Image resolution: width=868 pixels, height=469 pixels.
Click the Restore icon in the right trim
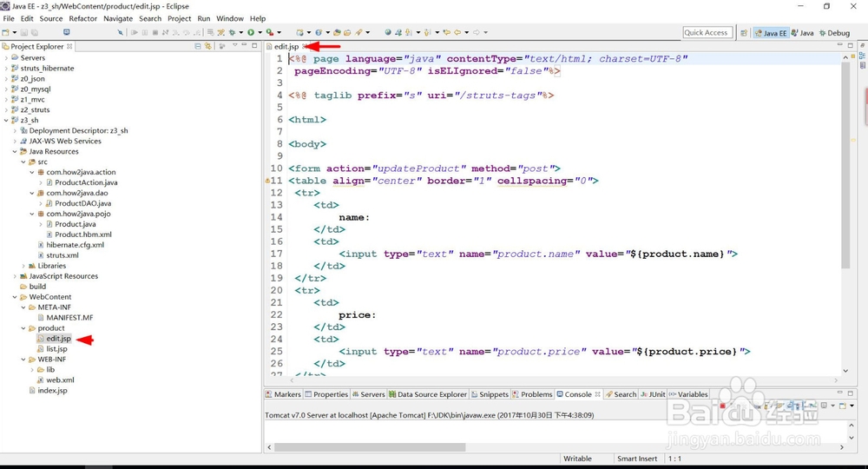pyautogui.click(x=863, y=45)
